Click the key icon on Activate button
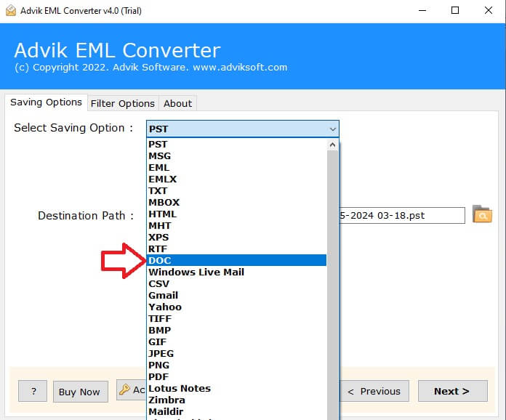Viewport: 506px width, 420px height. coord(124,389)
